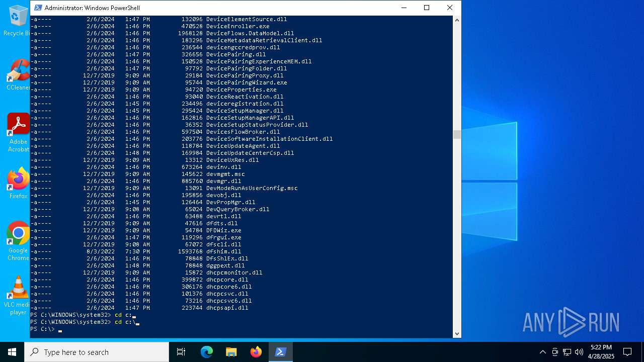The height and width of the screenshot is (362, 644).
Task: Click the final 'PS C:\>' prompt
Action: [x=42, y=329]
